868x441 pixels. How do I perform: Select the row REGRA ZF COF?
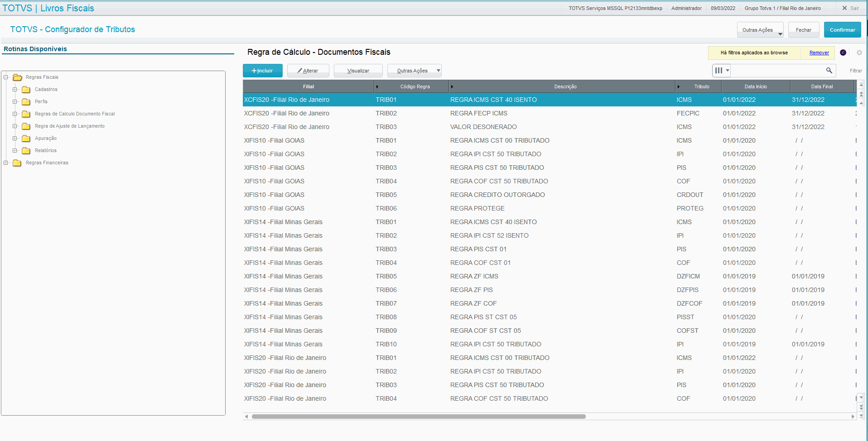tap(550, 303)
